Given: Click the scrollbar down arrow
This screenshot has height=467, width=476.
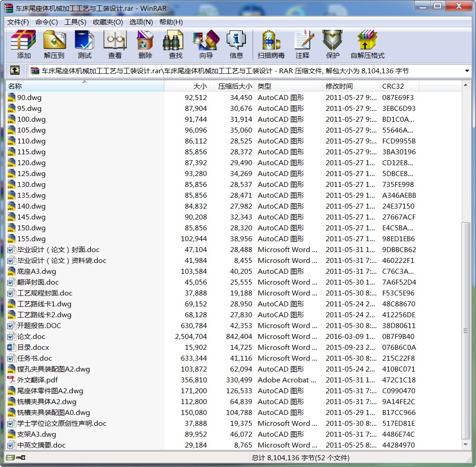Looking at the screenshot, I should pyautogui.click(x=466, y=445).
